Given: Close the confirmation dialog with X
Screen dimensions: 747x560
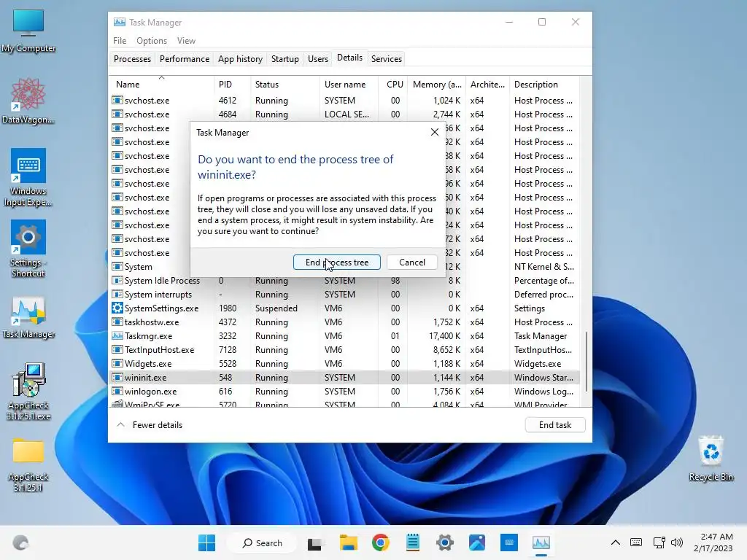Looking at the screenshot, I should click(x=435, y=133).
